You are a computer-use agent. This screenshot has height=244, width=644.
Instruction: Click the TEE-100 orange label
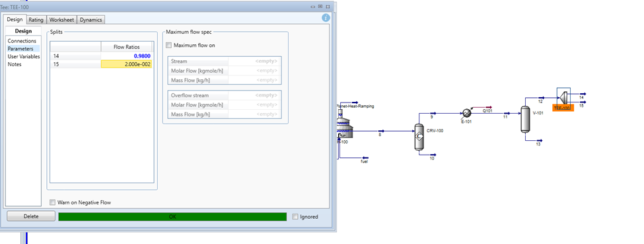click(563, 108)
